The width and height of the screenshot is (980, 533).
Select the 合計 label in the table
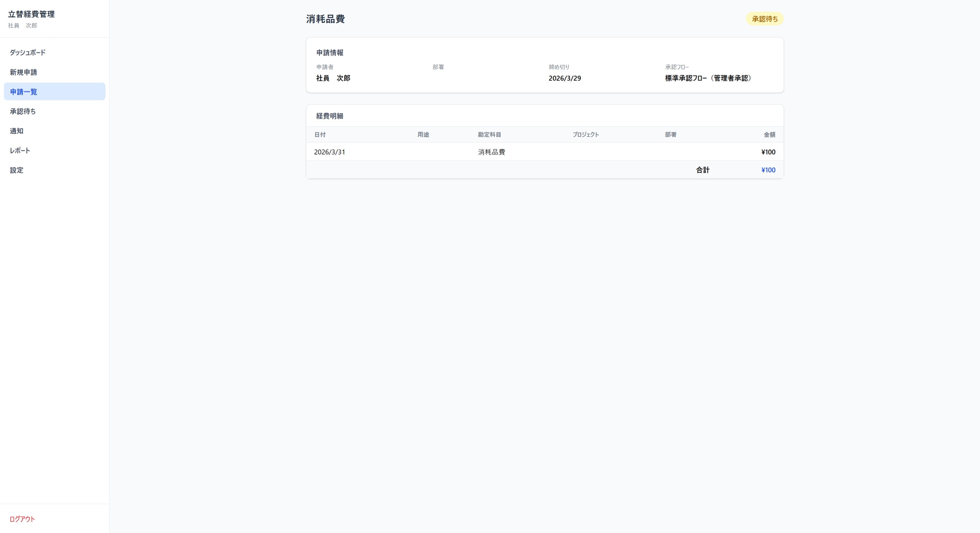(702, 170)
